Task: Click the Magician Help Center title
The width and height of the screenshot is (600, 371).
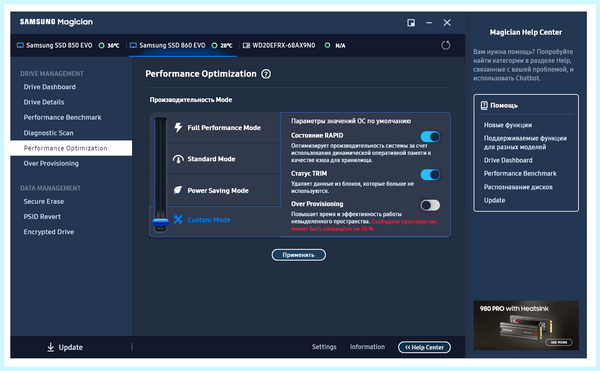Action: (526, 33)
